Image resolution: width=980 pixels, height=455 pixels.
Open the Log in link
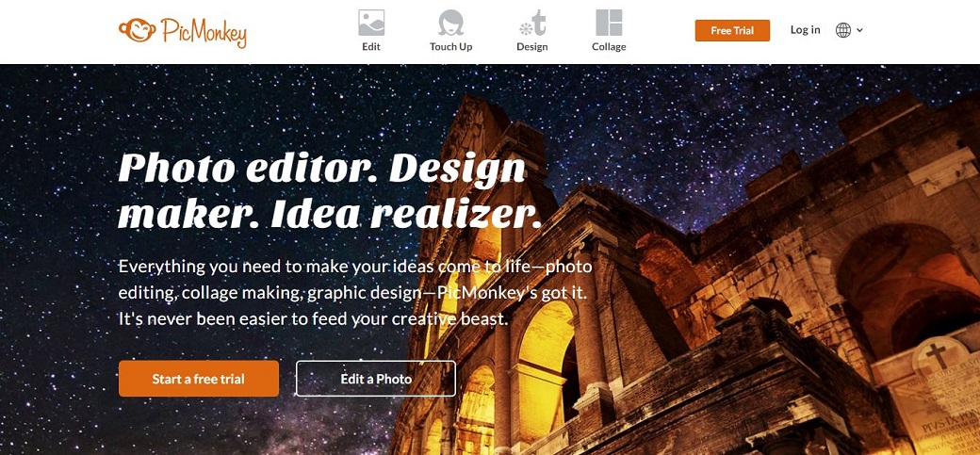click(x=805, y=30)
